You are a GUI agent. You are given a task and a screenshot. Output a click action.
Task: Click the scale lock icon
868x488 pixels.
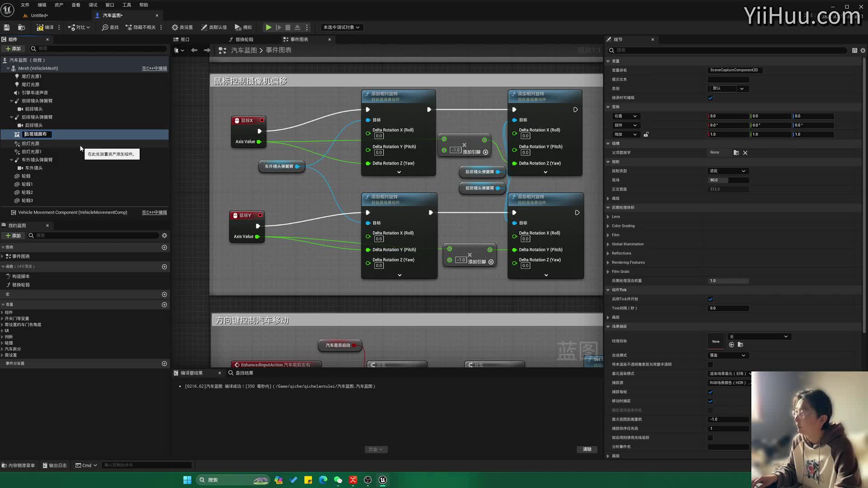[x=646, y=134]
